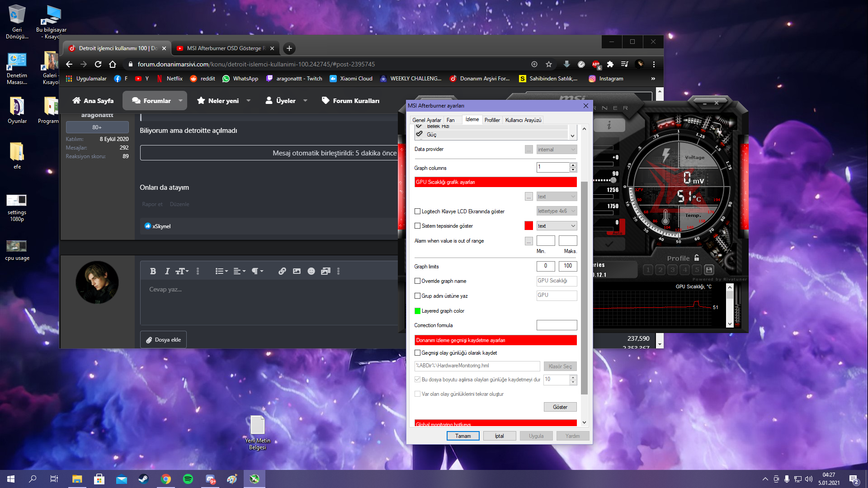Click the Chrome home button
The height and width of the screenshot is (488, 868).
pos(113,64)
